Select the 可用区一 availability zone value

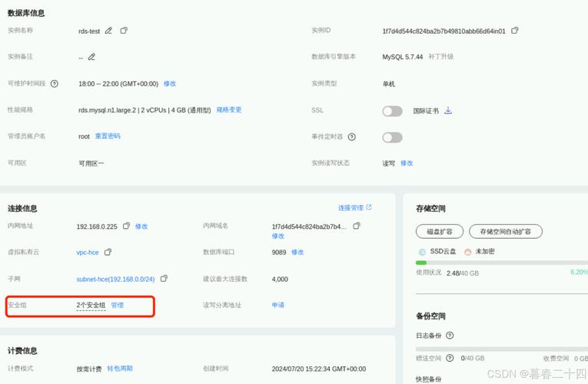(91, 164)
